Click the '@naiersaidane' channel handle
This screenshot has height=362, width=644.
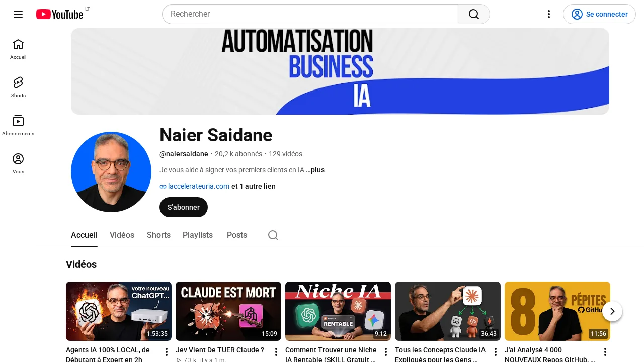[184, 154]
